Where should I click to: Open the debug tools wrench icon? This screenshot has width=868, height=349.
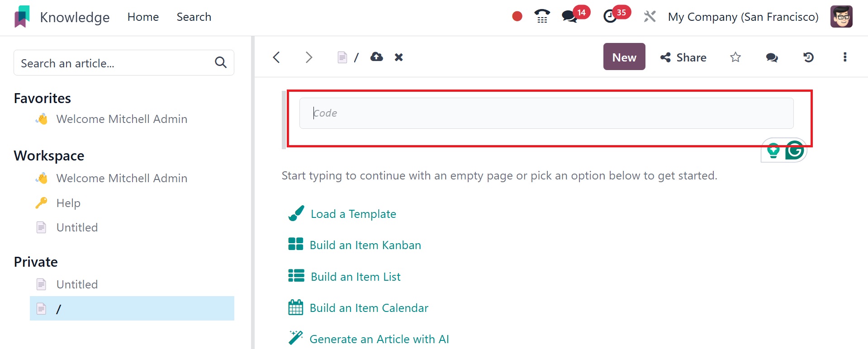650,17
